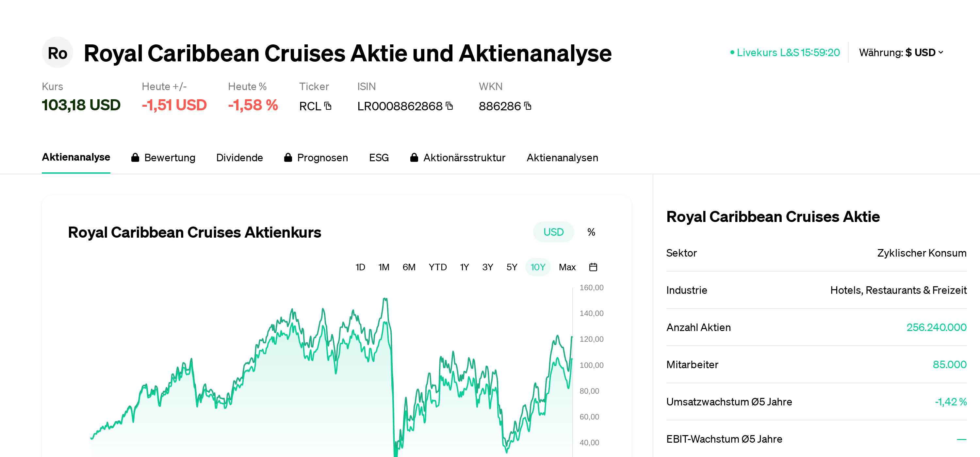Click the lock icon beside Bewertung
980x457 pixels.
135,157
